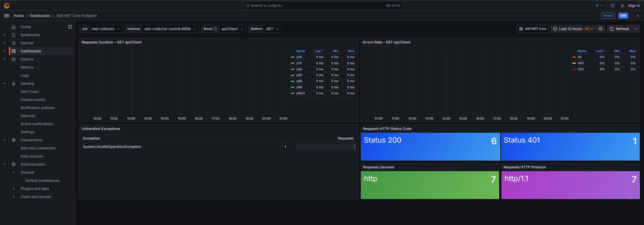Open Active notifications menu item
This screenshot has width=644, height=225.
click(x=37, y=124)
